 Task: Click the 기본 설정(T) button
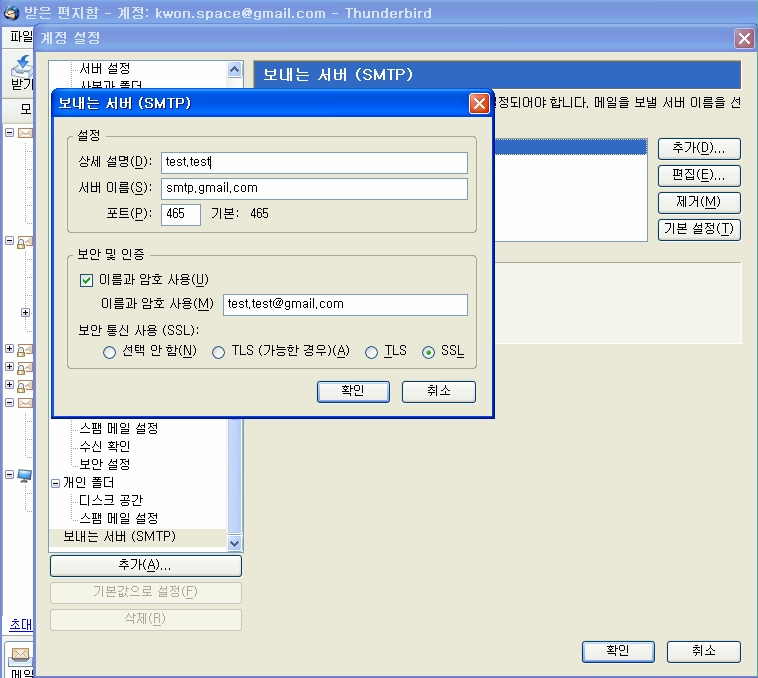click(699, 230)
